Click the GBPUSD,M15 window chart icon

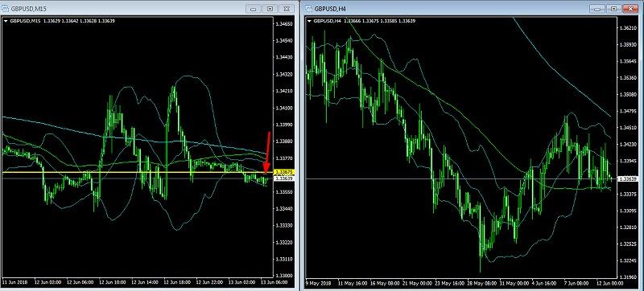6,9
